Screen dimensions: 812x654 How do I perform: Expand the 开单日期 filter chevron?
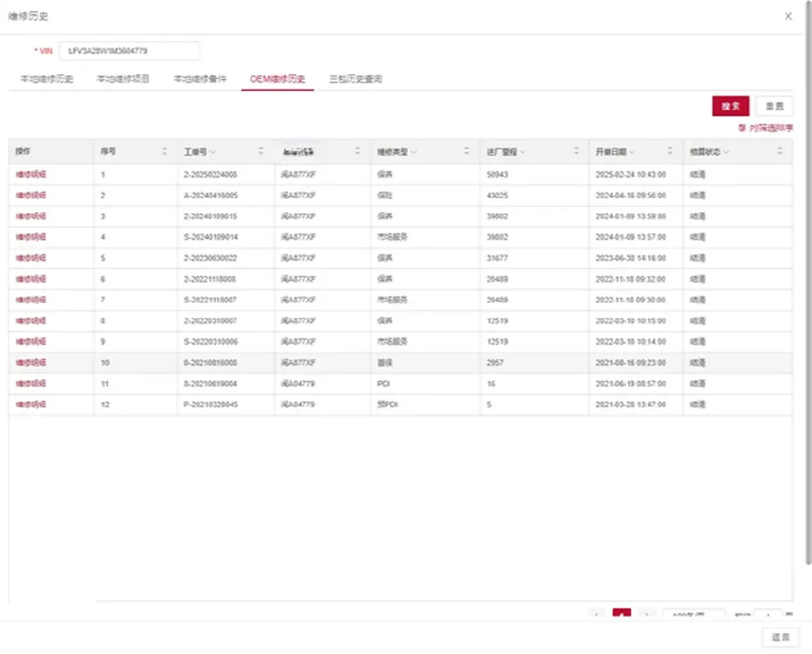click(632, 152)
